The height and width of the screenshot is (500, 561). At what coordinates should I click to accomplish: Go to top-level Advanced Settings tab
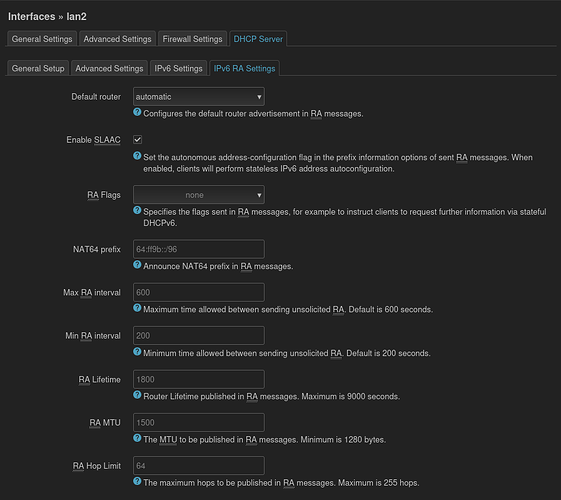click(117, 39)
